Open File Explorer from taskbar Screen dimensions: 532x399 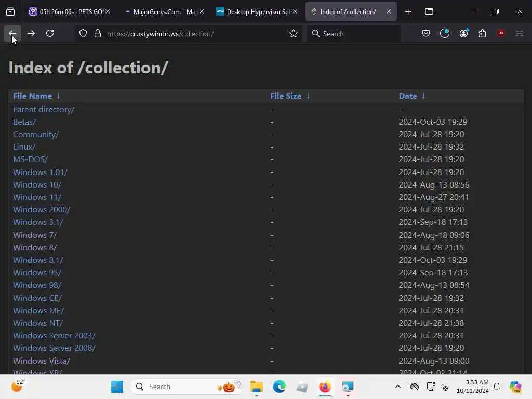click(x=257, y=387)
